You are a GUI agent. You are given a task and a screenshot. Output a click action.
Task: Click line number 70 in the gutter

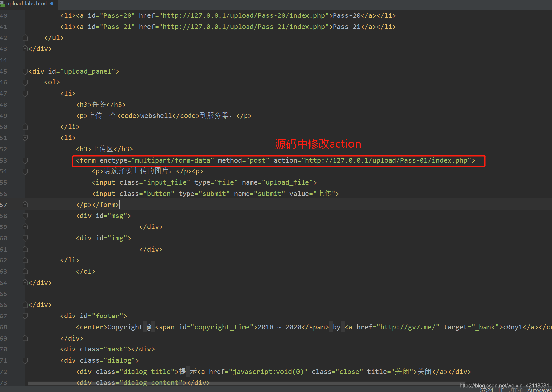pos(4,349)
